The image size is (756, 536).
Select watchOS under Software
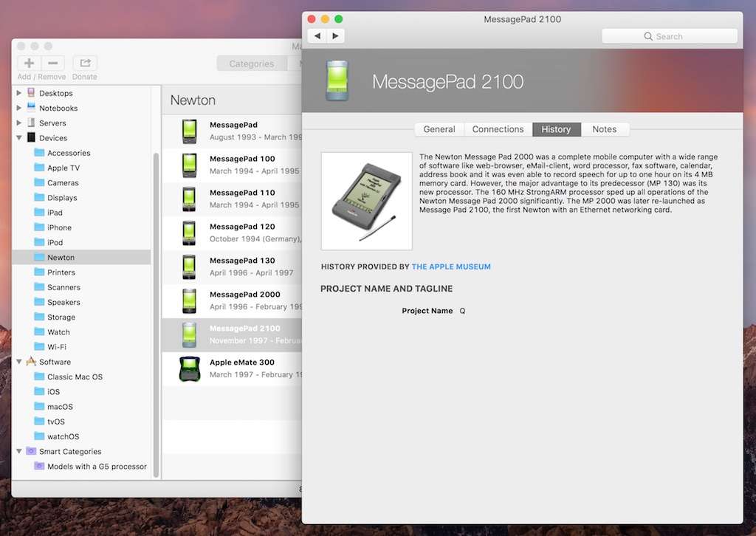tap(63, 436)
